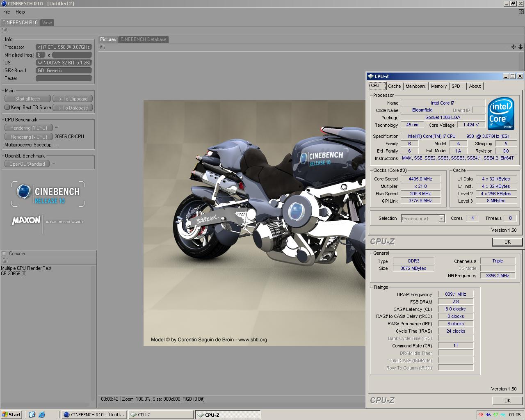Click the Tester input field
Screen dimensions: 525x420
point(64,78)
